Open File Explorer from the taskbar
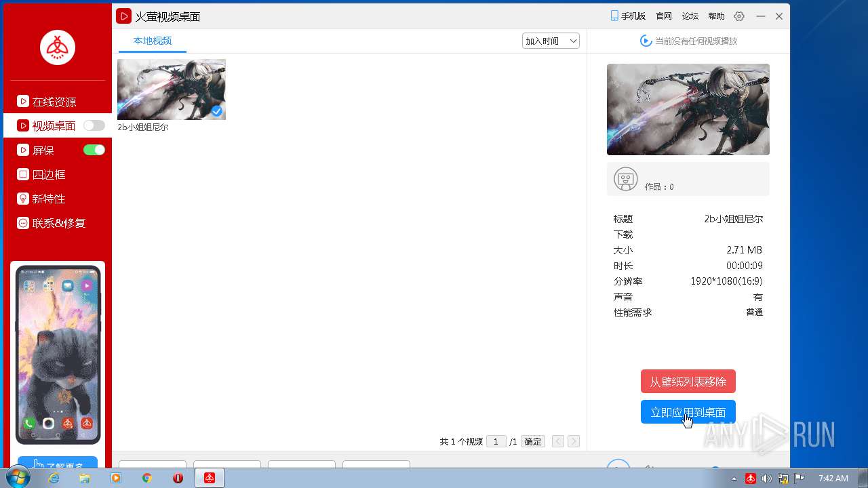The height and width of the screenshot is (488, 868). pyautogui.click(x=85, y=478)
